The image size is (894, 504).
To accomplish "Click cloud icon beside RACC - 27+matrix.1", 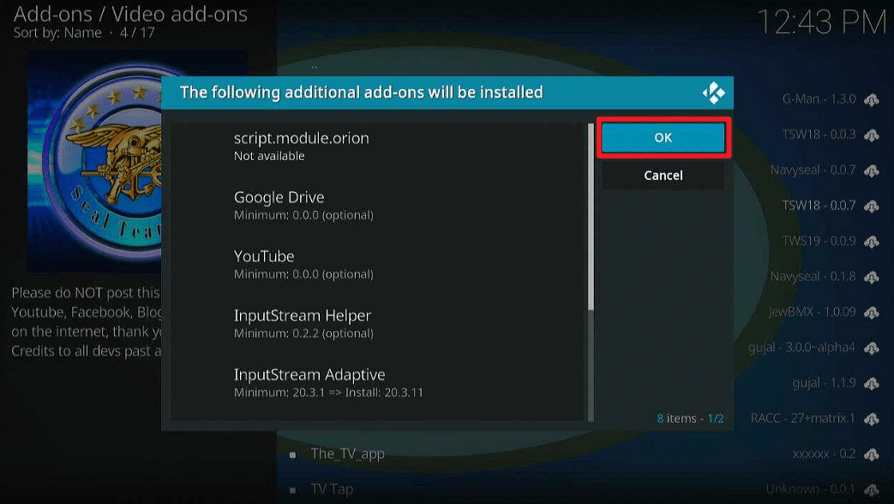I will [871, 419].
